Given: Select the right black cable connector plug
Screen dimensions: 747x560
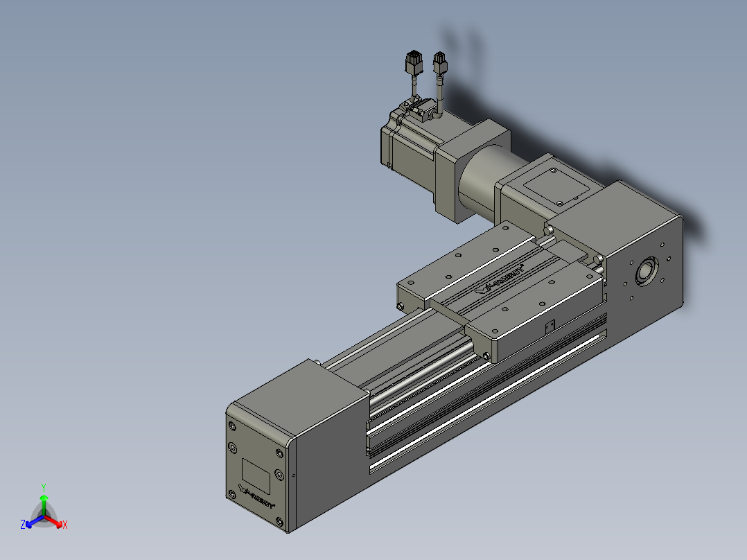Looking at the screenshot, I should 440,63.
